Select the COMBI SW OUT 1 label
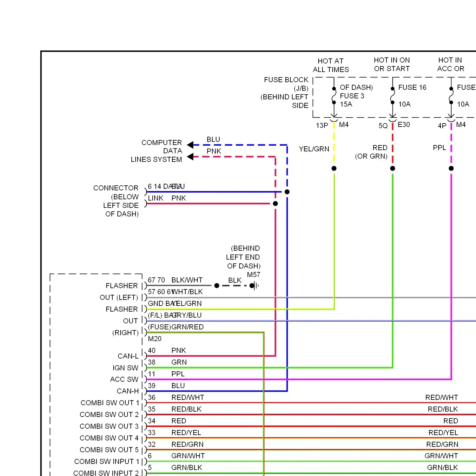This screenshot has height=476, width=476. 110,403
